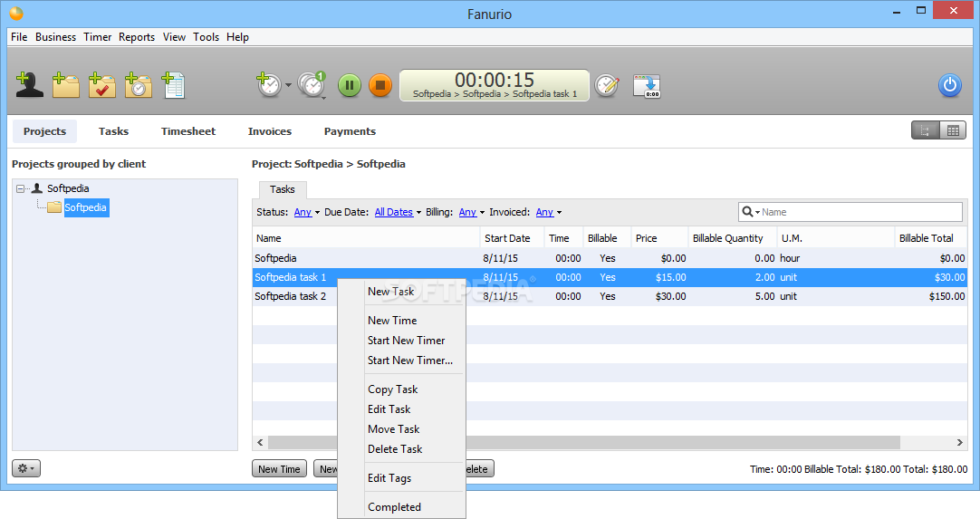Open the search magnifier options dropdown

coord(751,212)
